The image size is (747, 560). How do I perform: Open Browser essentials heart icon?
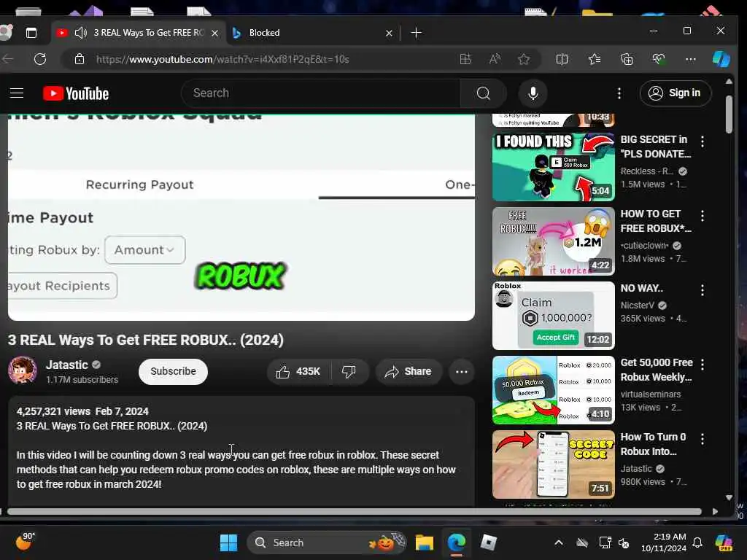point(659,59)
